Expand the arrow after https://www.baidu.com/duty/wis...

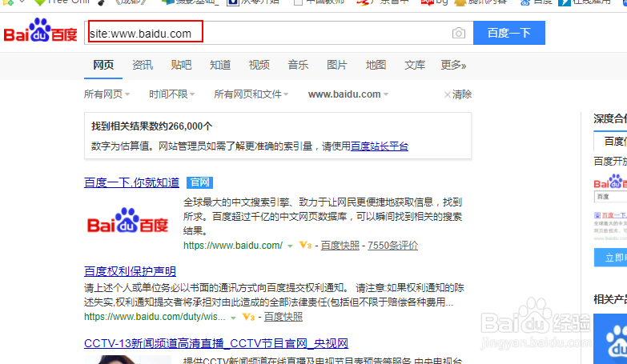point(234,318)
